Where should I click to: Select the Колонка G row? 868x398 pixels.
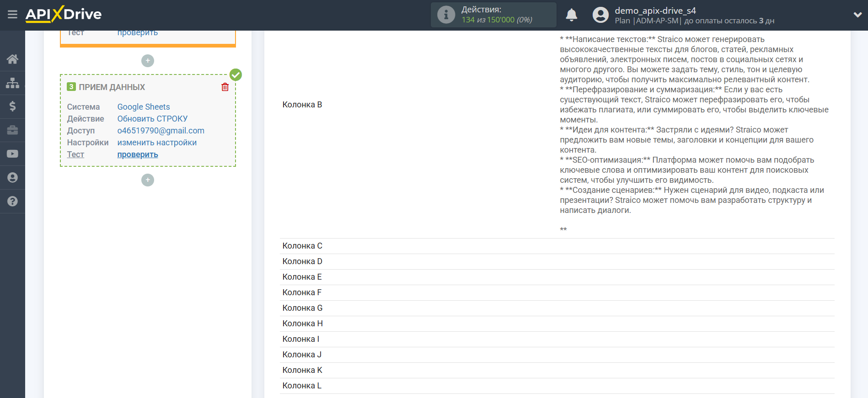pos(557,308)
